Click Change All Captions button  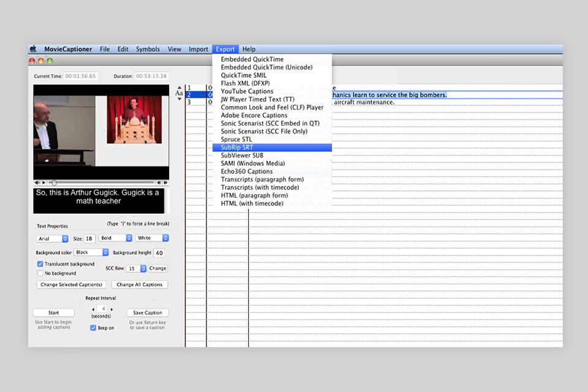[140, 285]
